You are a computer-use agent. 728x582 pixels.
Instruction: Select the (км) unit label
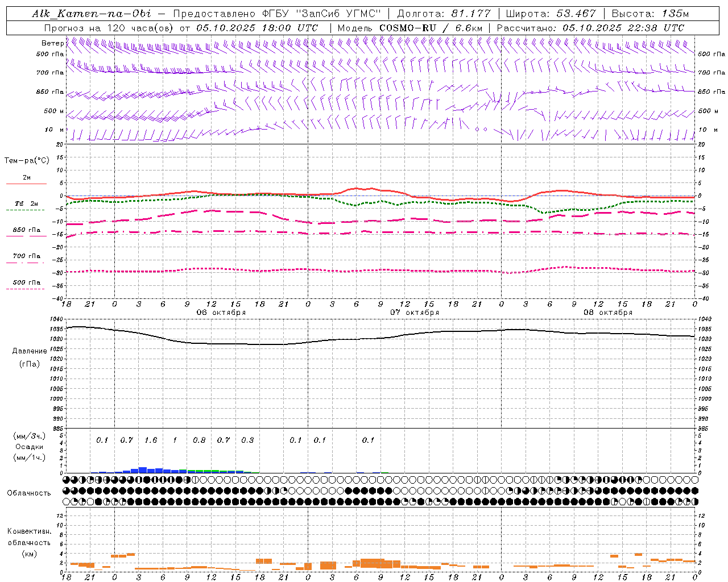click(x=30, y=554)
